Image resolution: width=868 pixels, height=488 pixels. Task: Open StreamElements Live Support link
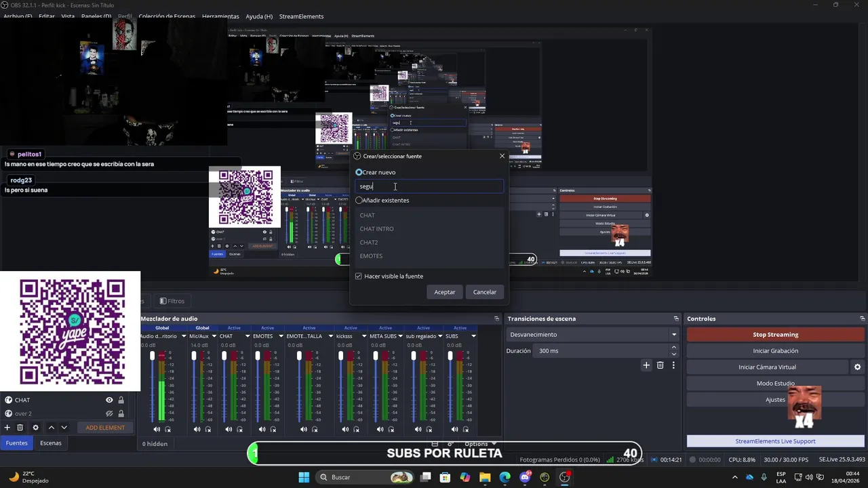(x=775, y=441)
